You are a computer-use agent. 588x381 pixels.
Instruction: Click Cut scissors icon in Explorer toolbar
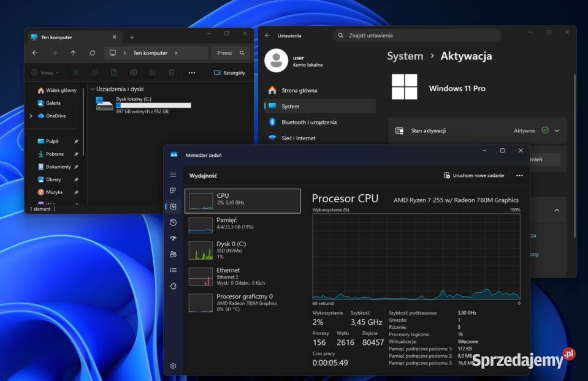pos(76,73)
